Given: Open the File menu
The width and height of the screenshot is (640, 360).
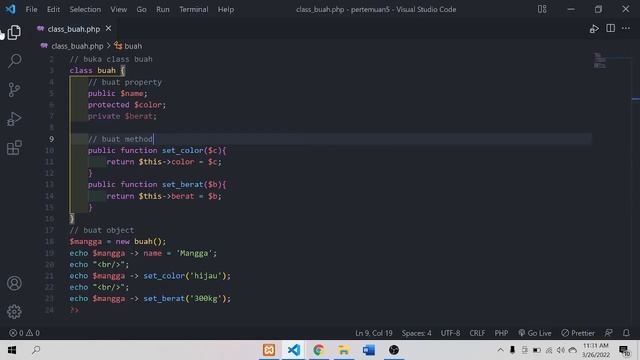Looking at the screenshot, I should point(31,9).
